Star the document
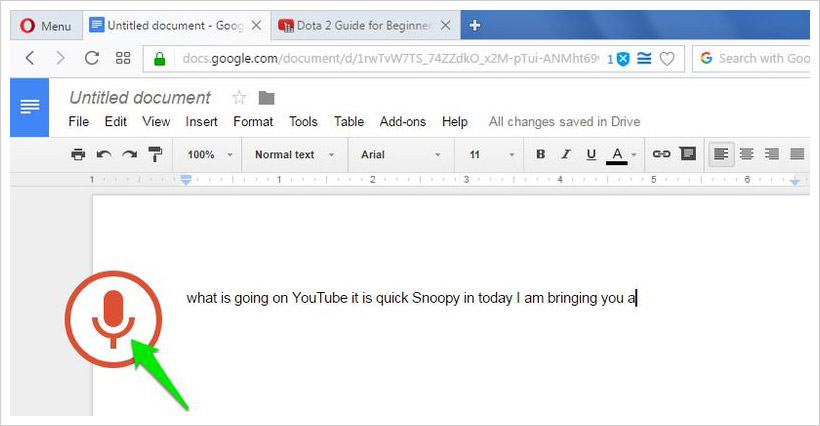The height and width of the screenshot is (426, 820). [x=239, y=97]
